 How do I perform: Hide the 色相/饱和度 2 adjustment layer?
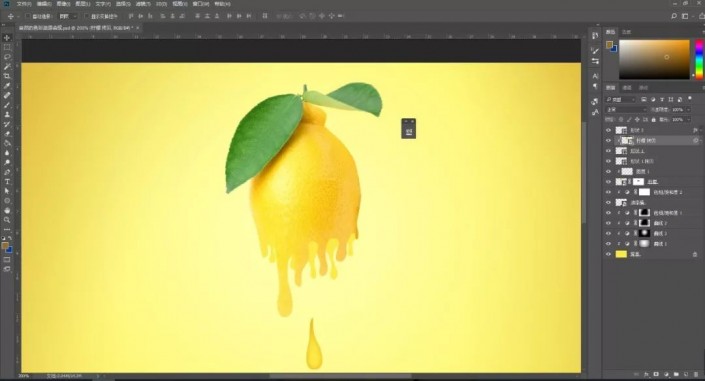coord(608,192)
